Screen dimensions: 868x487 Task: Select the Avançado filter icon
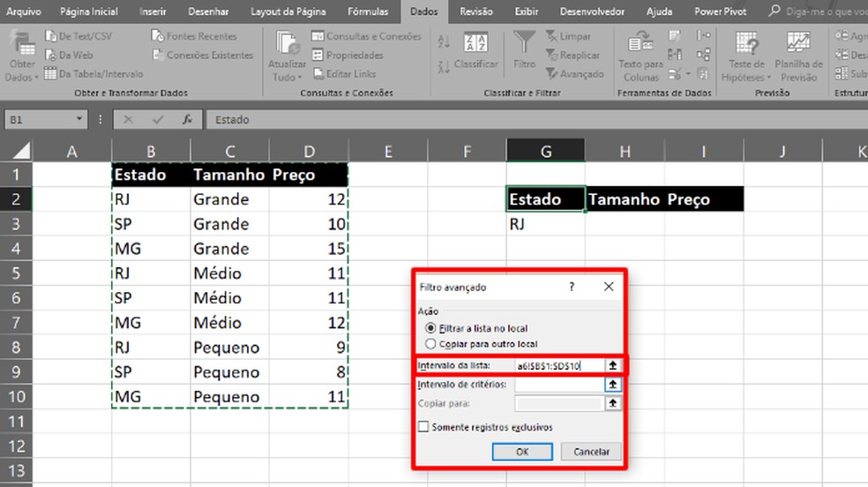(x=551, y=73)
